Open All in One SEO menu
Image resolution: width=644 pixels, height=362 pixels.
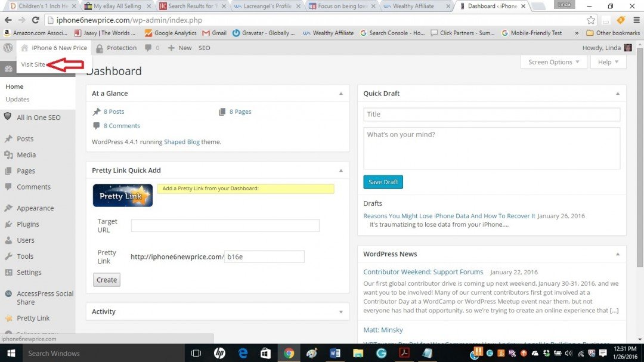[x=38, y=117]
